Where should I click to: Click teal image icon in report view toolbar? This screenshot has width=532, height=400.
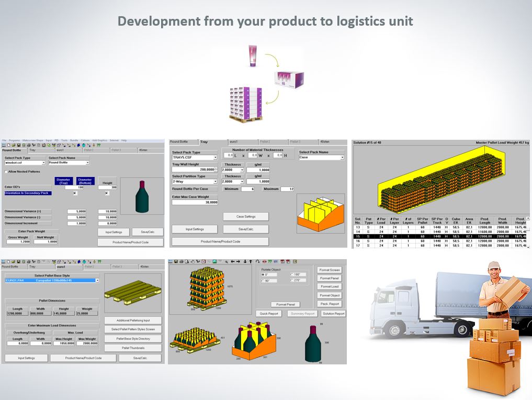pyautogui.click(x=214, y=261)
